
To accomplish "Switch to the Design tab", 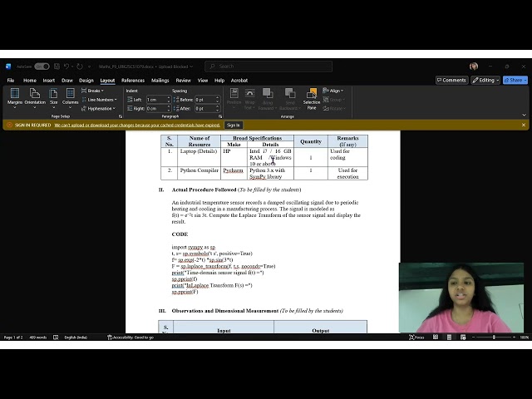I will pos(86,81).
